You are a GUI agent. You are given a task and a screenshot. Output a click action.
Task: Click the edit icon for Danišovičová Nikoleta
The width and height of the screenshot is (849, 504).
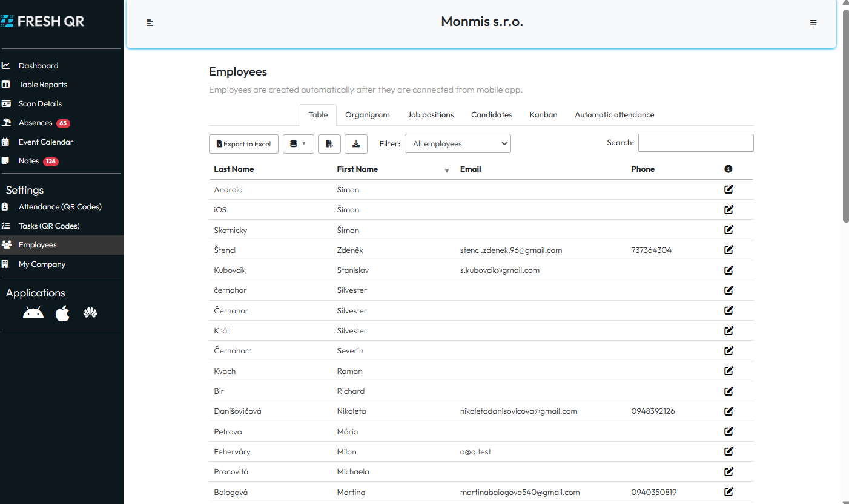728,411
